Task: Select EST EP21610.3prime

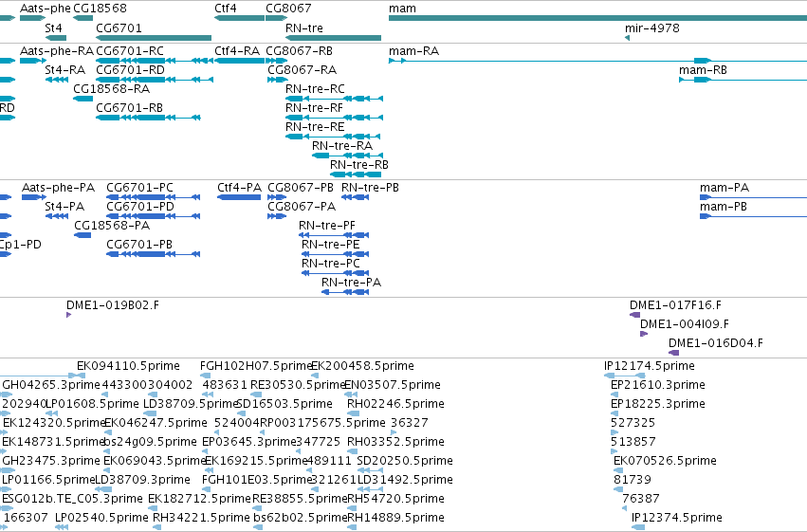Action: click(x=658, y=385)
